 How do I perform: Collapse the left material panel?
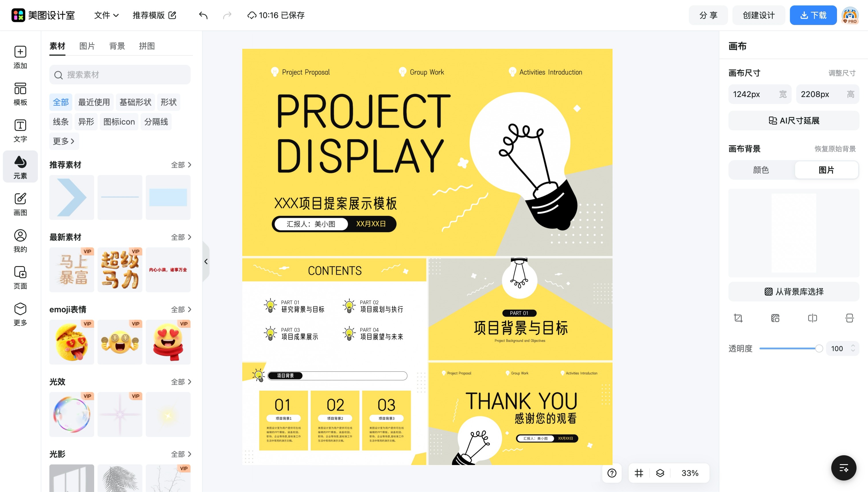(206, 261)
